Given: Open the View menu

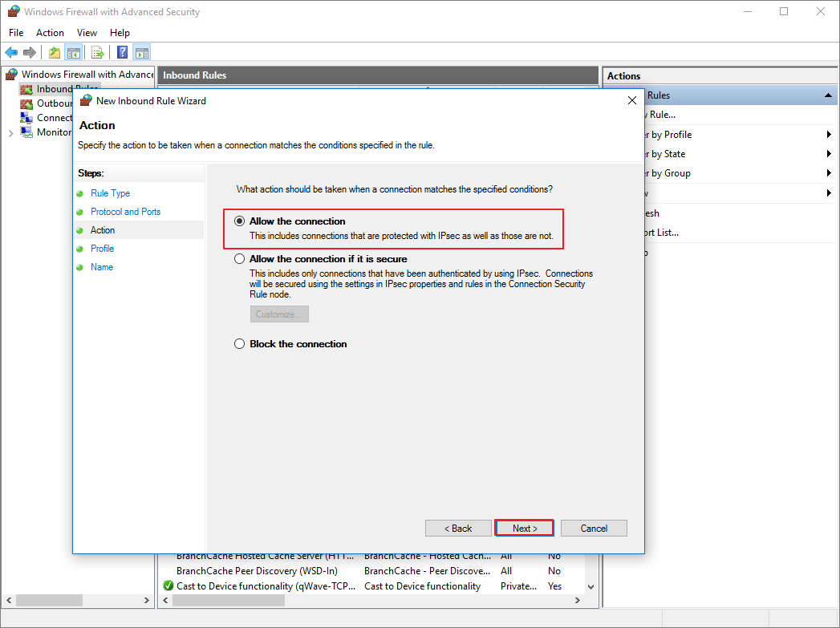Looking at the screenshot, I should [87, 33].
